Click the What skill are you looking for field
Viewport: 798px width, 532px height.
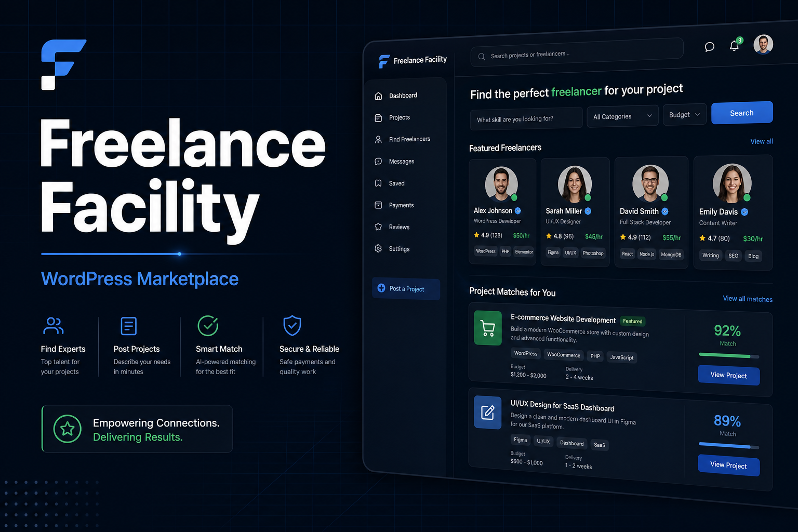point(526,118)
